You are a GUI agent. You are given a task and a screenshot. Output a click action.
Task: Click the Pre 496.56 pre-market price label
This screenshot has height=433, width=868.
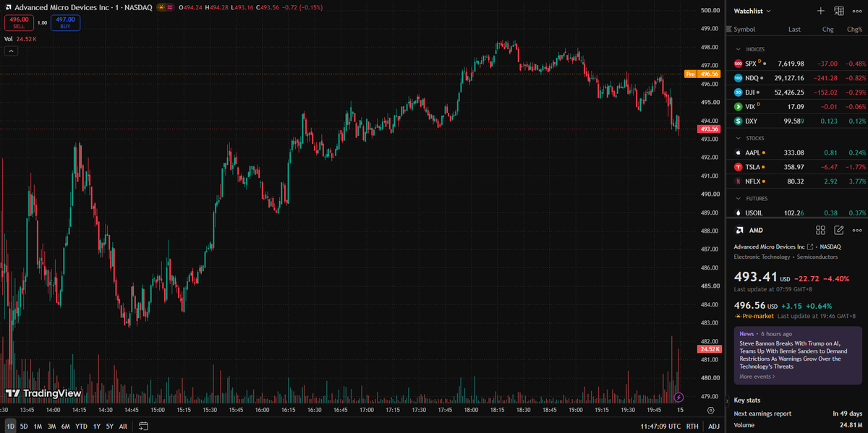click(702, 74)
